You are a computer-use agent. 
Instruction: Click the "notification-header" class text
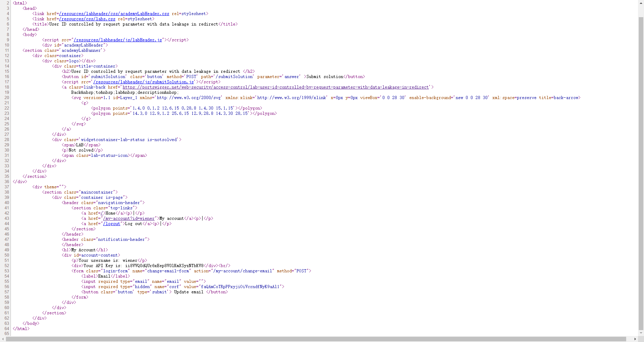click(x=121, y=239)
